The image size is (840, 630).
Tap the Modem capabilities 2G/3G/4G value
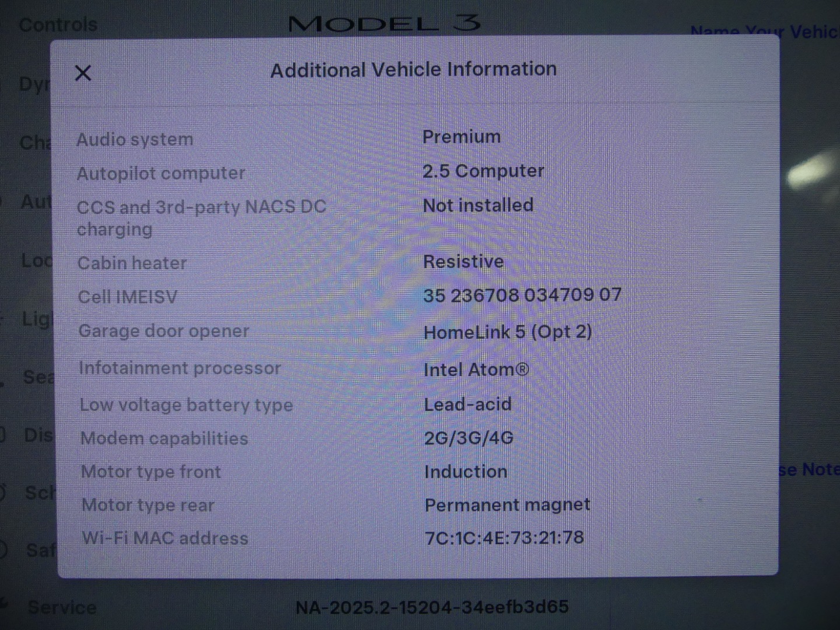(x=468, y=437)
